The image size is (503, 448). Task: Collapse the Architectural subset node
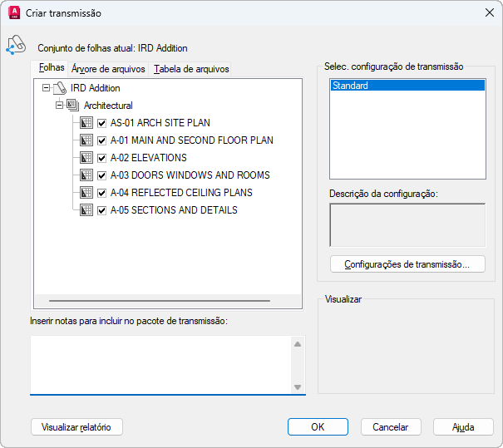(x=59, y=106)
